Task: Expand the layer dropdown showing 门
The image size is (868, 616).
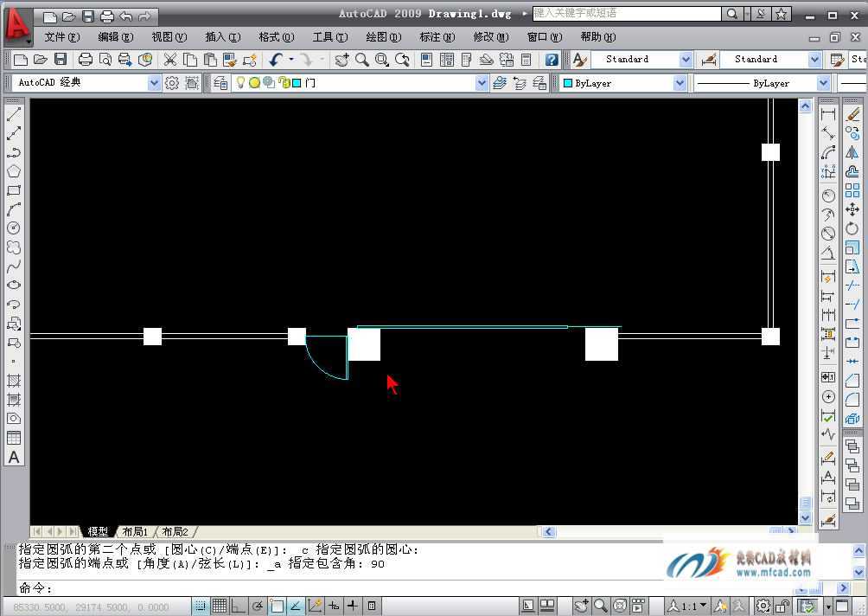Action: coord(482,83)
